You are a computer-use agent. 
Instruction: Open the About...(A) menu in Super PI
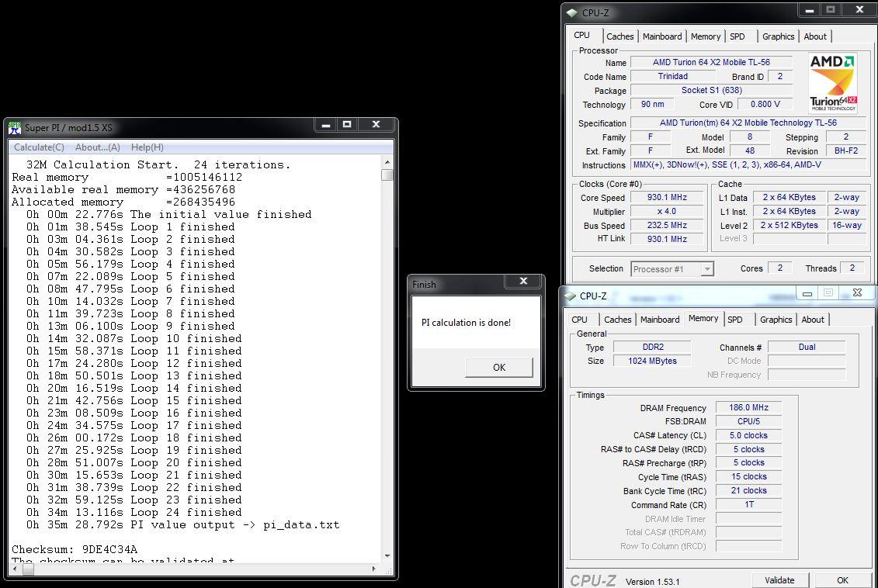click(x=98, y=147)
